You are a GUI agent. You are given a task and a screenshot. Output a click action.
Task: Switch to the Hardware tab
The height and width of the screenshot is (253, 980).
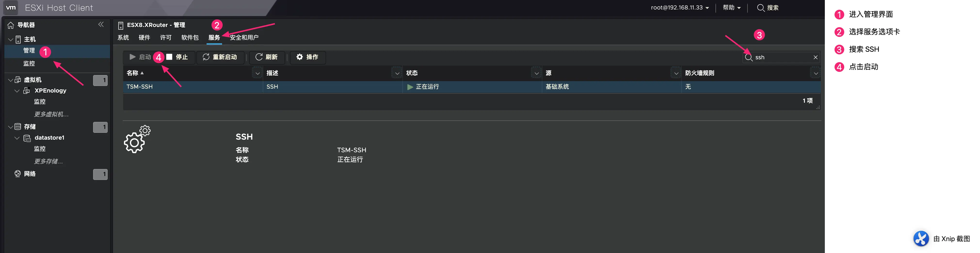[x=144, y=37]
